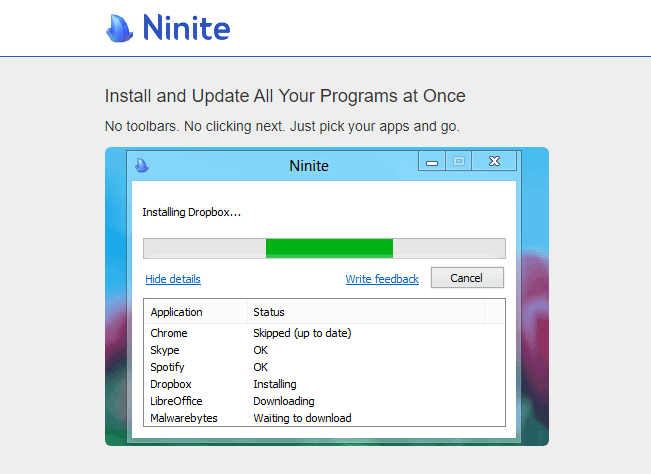Click the Status column header
The width and height of the screenshot is (651, 474).
point(366,312)
